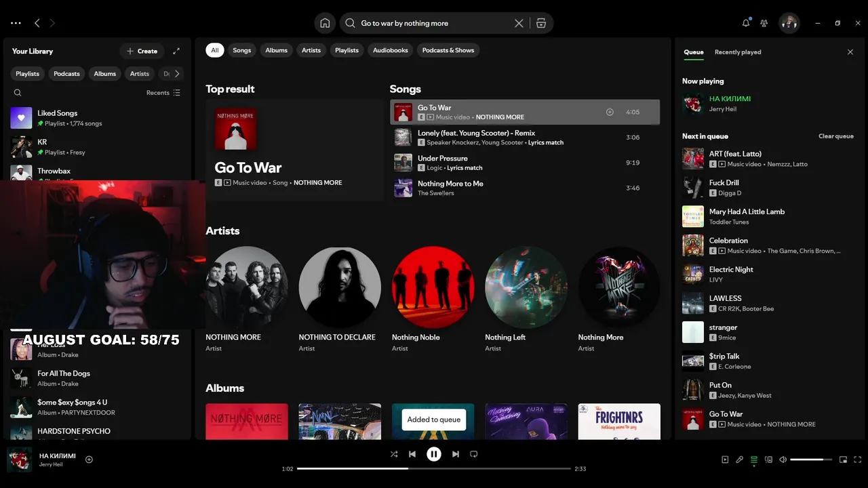Screen dimensions: 868x488
Task: Select Electric Night in the queue
Action: [x=768, y=274]
